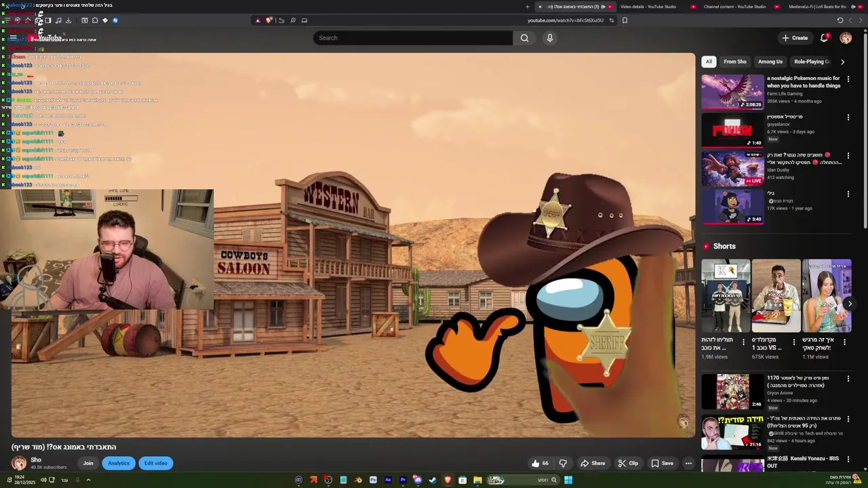Focus the YouTube search field
Viewport: 868px width, 488px height.
click(x=413, y=38)
